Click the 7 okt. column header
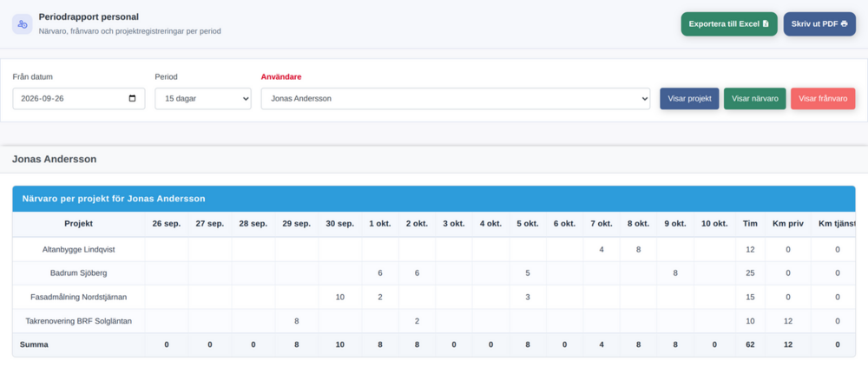 (602, 224)
